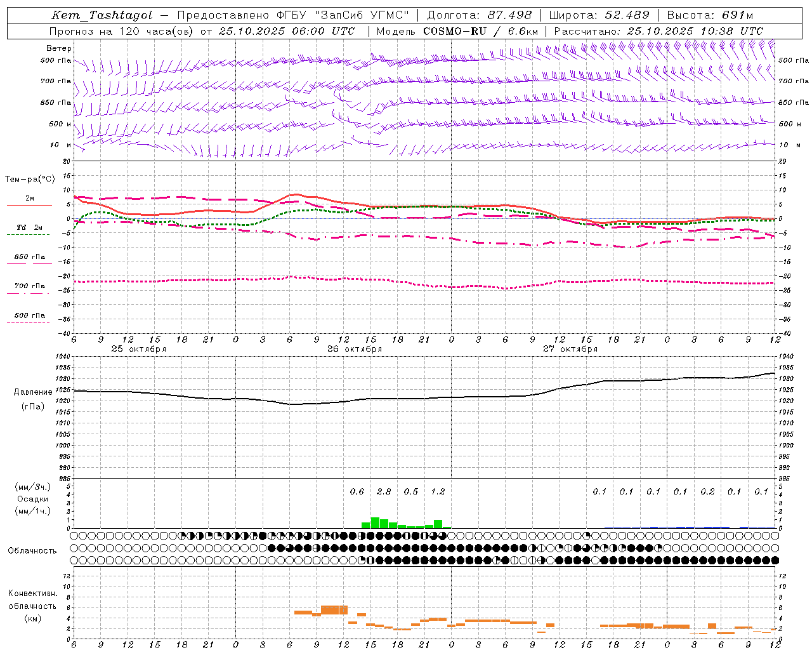Click the computed time 25.10.2025 10:38 UTC
The image size is (812, 650).
(695, 30)
